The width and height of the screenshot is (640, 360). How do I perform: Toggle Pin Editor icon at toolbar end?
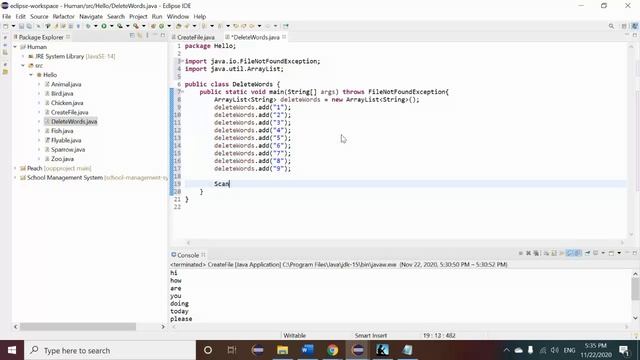[x=285, y=26]
